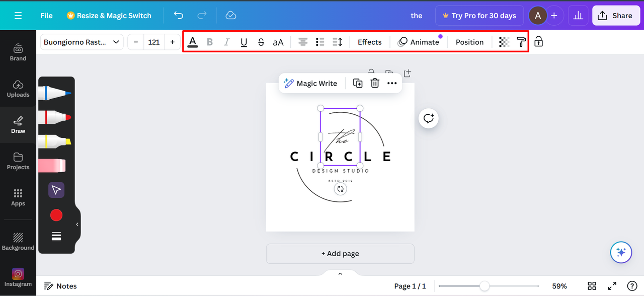Check the cloud save status icon
Viewport: 644px width, 296px height.
tap(231, 16)
